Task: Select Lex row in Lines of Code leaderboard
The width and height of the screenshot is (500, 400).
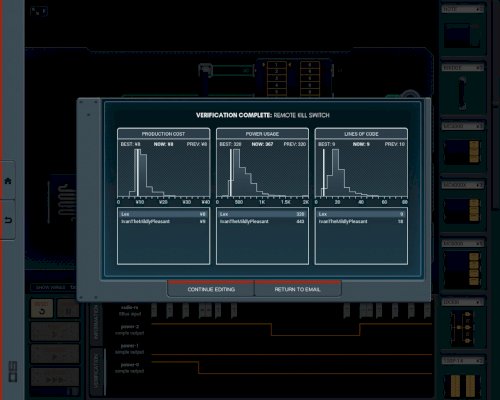Action: pos(361,214)
